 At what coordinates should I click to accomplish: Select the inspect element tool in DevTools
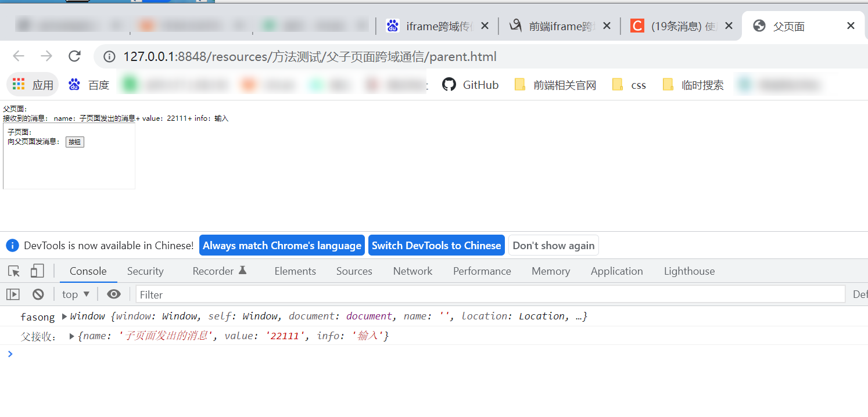(13, 271)
